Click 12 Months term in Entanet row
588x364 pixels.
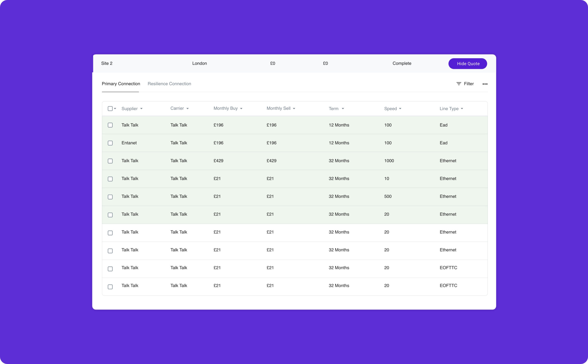click(x=339, y=143)
